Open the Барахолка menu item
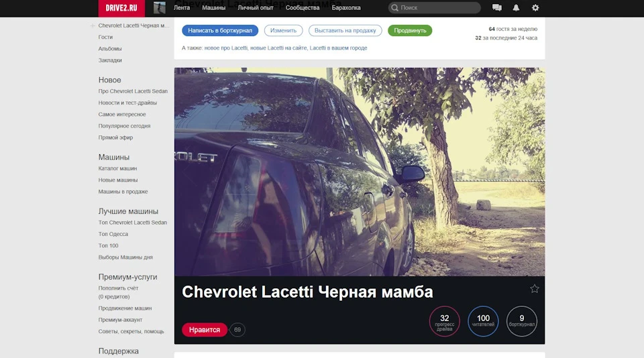 (x=346, y=7)
